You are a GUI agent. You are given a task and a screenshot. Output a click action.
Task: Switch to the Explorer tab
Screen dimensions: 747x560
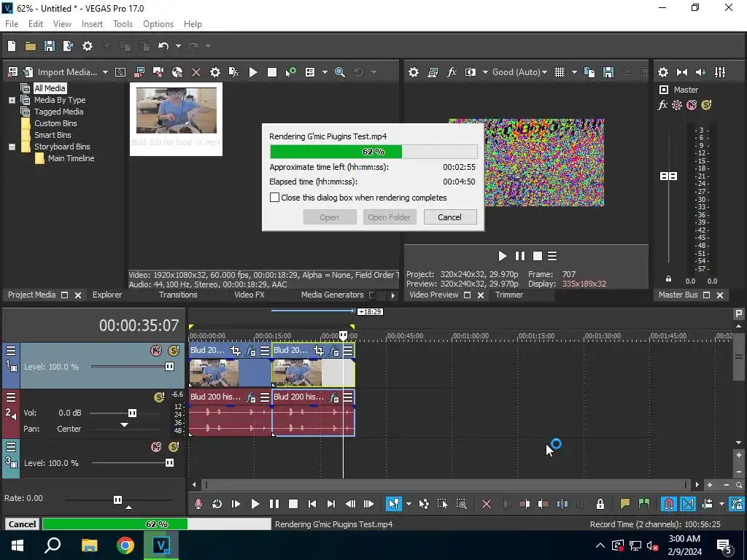click(107, 295)
